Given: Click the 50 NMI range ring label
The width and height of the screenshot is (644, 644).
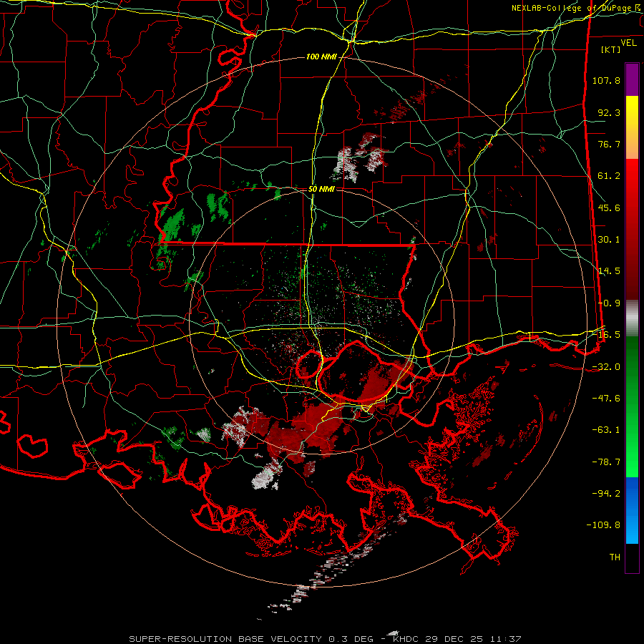Looking at the screenshot, I should click(321, 189).
